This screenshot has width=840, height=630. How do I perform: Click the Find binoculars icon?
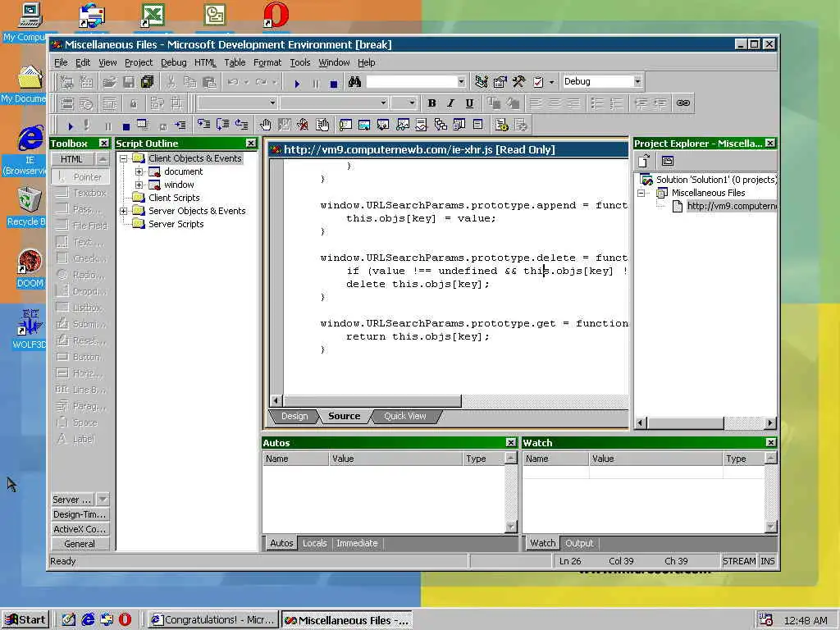[354, 82]
